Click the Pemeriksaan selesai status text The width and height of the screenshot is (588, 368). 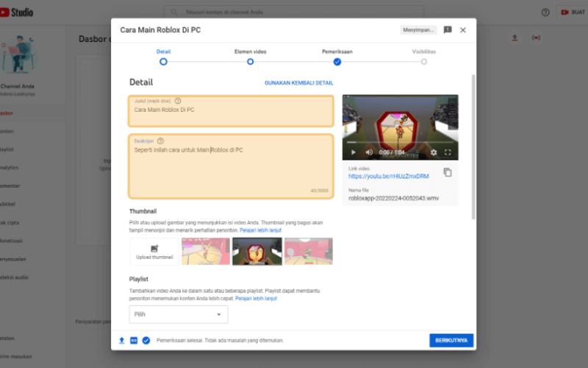pos(220,341)
